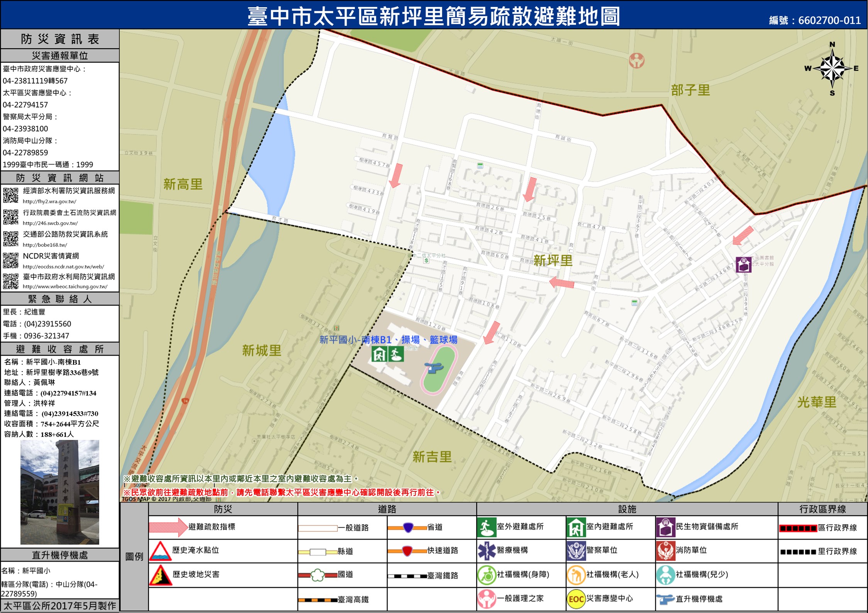868x613 pixels.
Task: Click the 新平國小 school gate photo
Action: pyautogui.click(x=60, y=492)
